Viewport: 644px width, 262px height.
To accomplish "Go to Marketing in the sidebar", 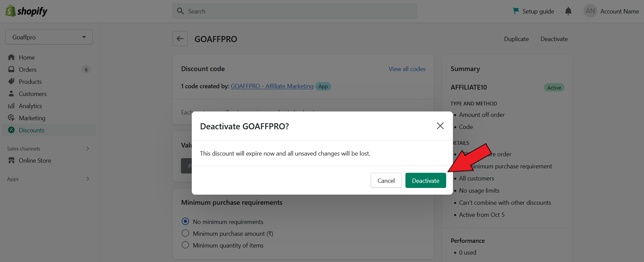I will [x=32, y=118].
